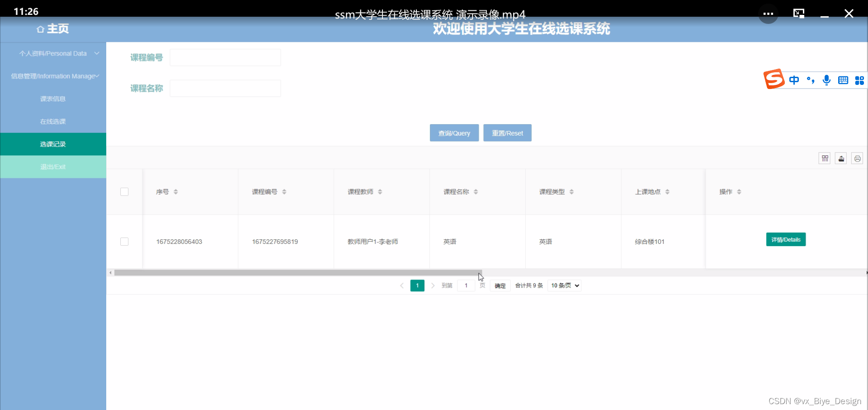Click the table export icon
Image resolution: width=868 pixels, height=410 pixels.
point(841,158)
